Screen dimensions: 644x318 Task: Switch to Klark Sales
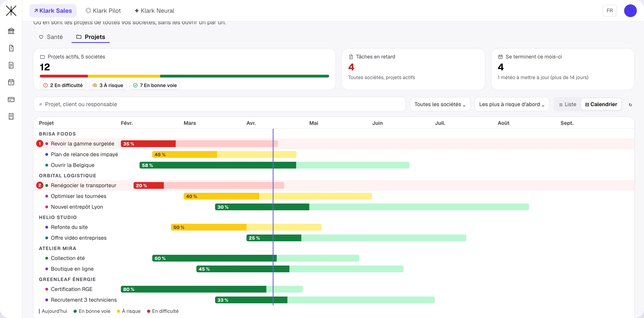coord(53,11)
